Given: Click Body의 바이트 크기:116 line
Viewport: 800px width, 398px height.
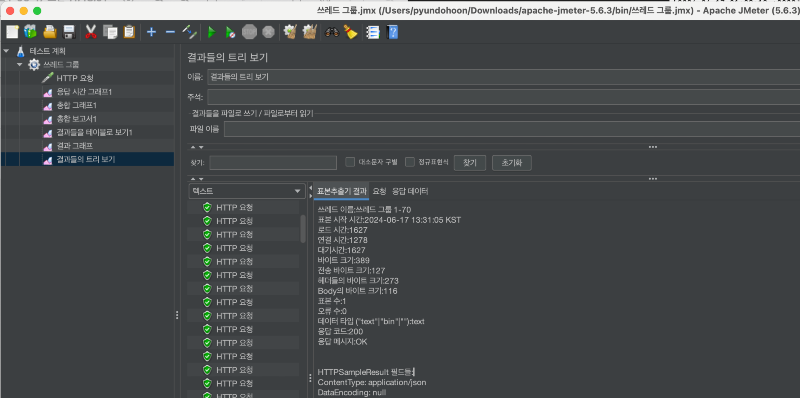Looking at the screenshot, I should (x=357, y=291).
